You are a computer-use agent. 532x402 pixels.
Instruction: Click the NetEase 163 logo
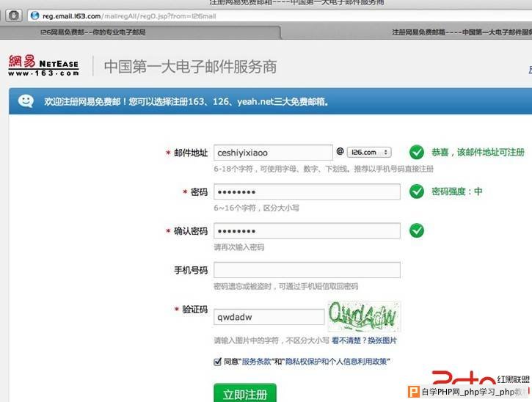[x=43, y=65]
